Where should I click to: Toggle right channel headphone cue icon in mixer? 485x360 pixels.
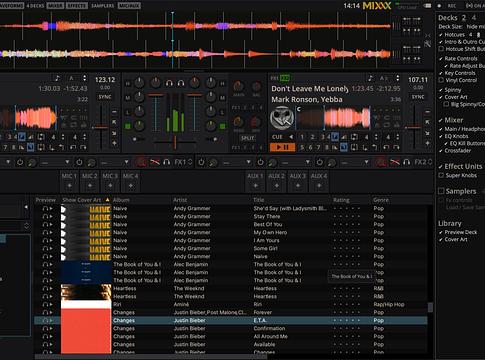tap(181, 83)
